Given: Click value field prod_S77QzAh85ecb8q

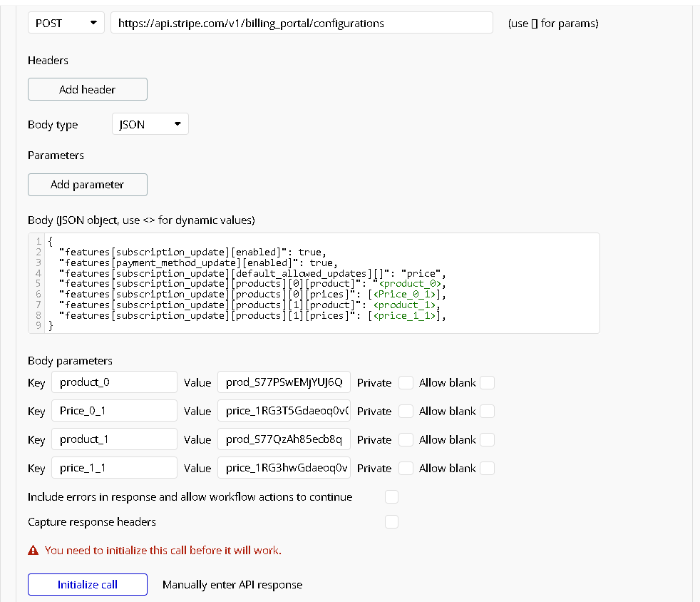Looking at the screenshot, I should coord(284,439).
